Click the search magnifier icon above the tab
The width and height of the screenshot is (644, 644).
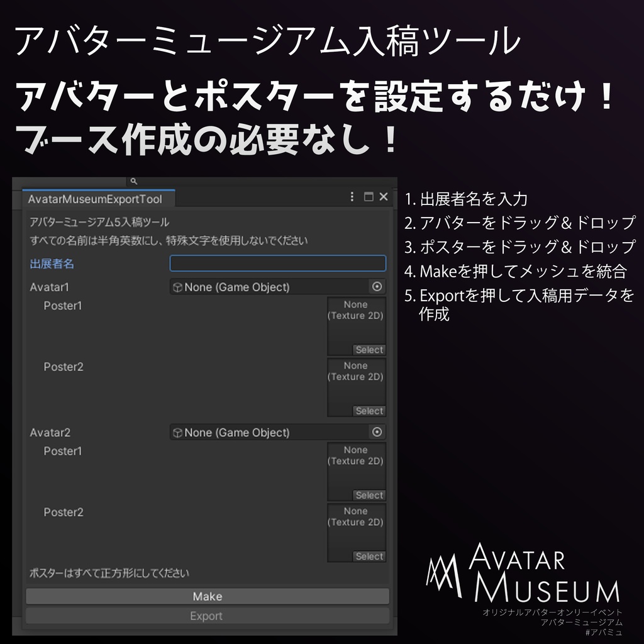133,180
